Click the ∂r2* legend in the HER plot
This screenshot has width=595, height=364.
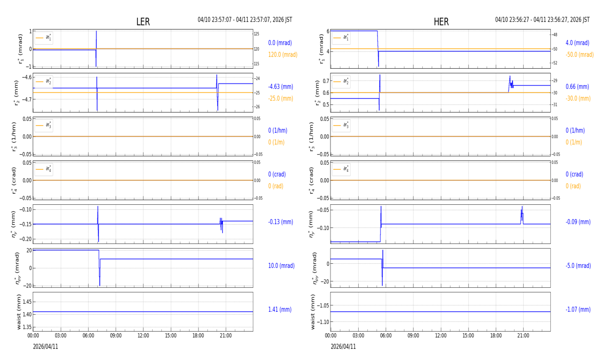[x=341, y=81]
